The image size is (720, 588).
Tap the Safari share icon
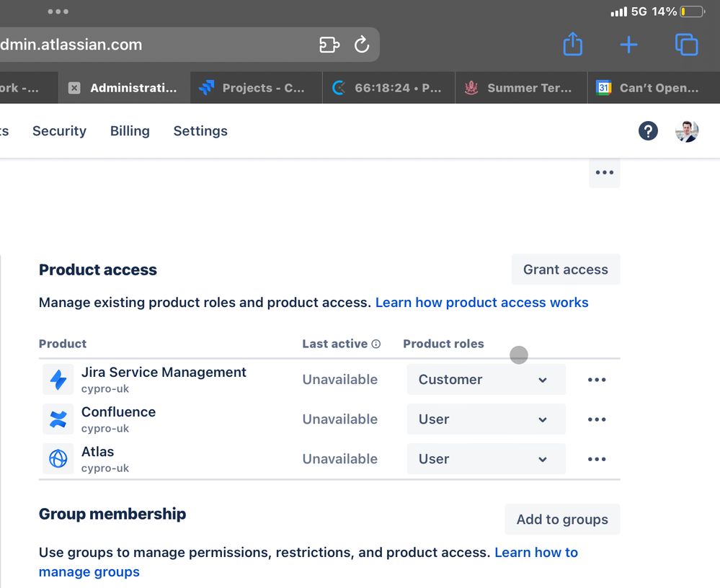572,44
